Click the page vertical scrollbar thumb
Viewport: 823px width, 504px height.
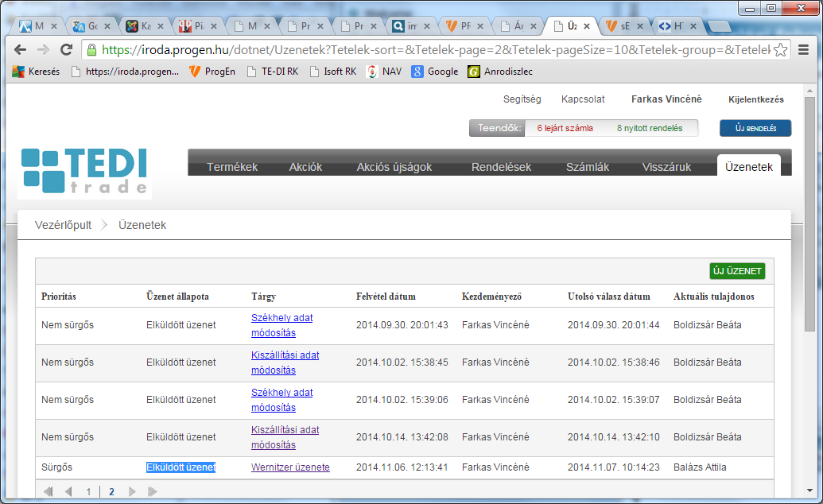point(809,212)
